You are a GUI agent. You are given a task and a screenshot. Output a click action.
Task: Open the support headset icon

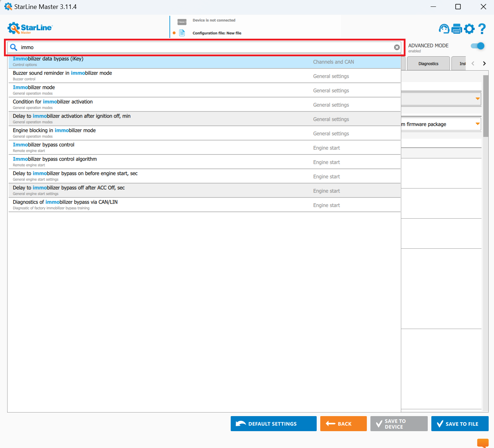444,29
